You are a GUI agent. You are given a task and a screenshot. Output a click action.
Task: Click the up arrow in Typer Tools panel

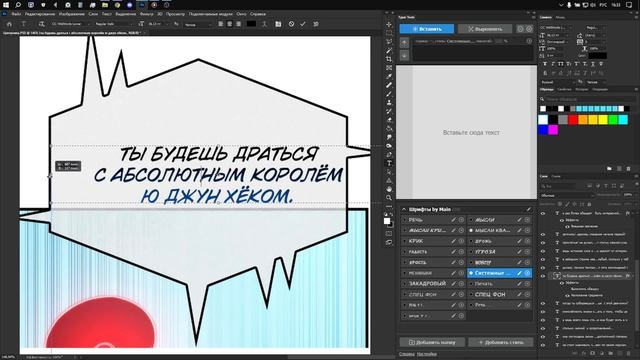(404, 42)
